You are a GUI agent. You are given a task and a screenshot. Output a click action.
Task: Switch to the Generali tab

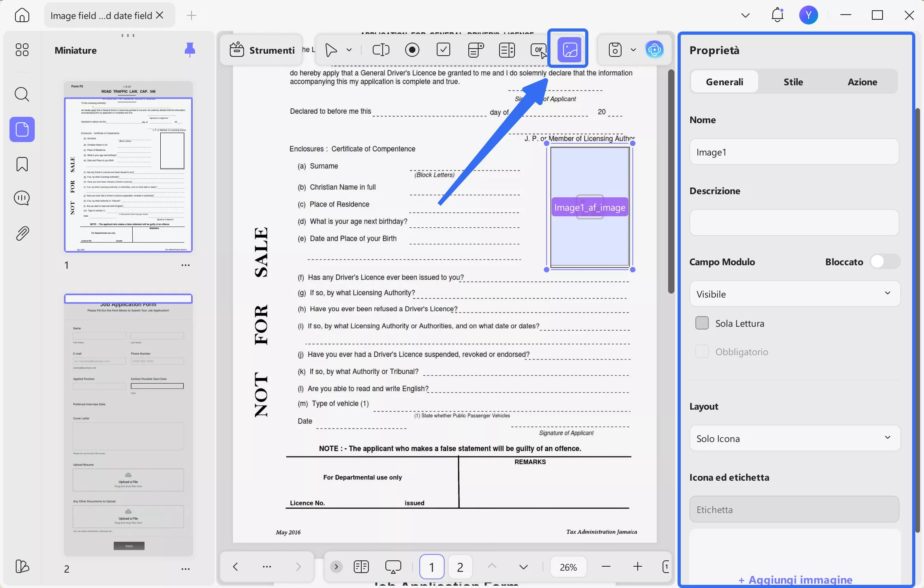pyautogui.click(x=725, y=82)
